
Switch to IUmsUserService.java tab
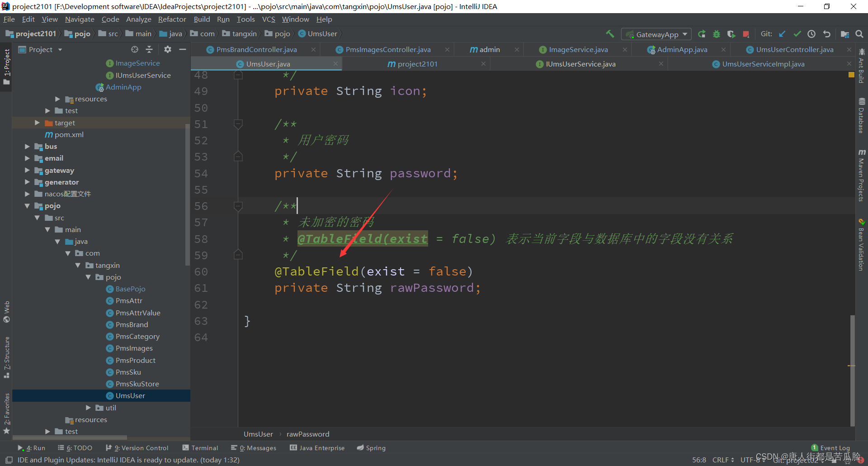tap(580, 64)
